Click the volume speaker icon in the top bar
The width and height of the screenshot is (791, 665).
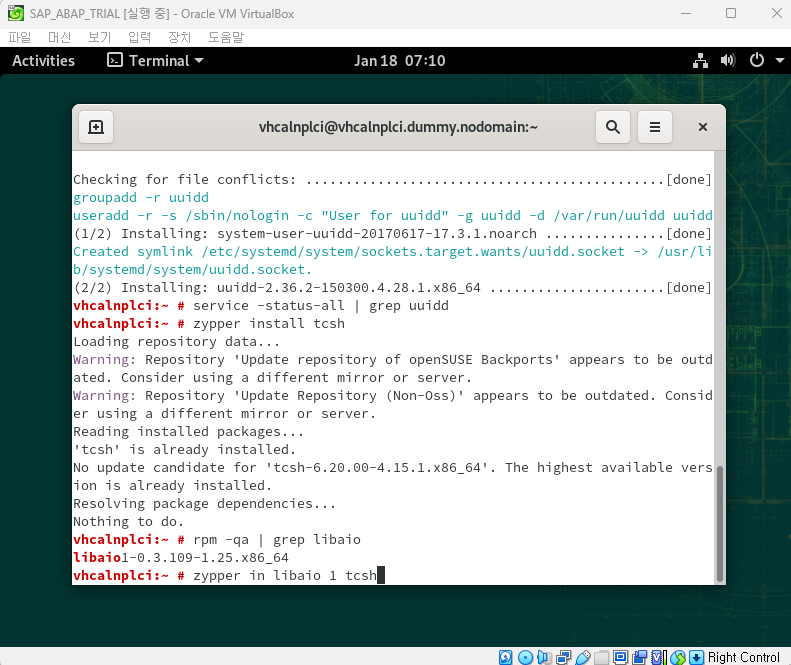point(728,61)
